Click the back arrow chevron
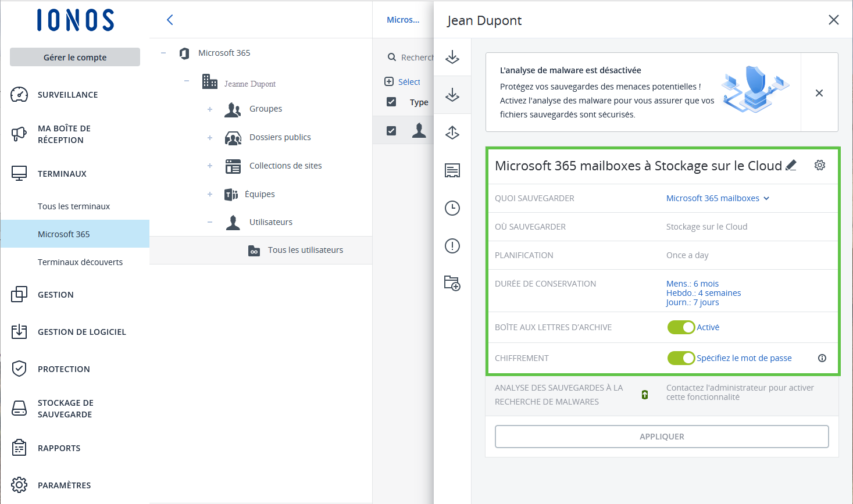853x504 pixels. (170, 20)
